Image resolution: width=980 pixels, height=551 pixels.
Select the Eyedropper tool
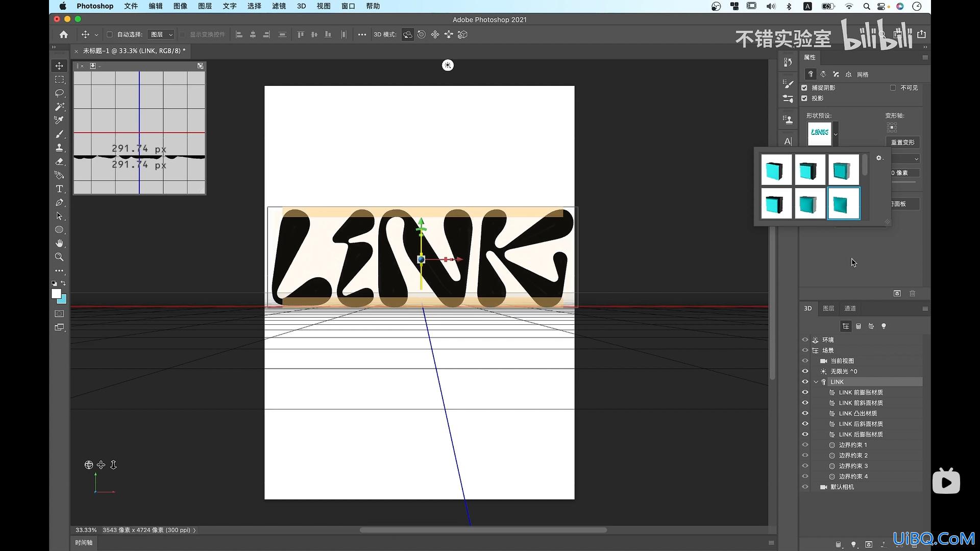59,120
